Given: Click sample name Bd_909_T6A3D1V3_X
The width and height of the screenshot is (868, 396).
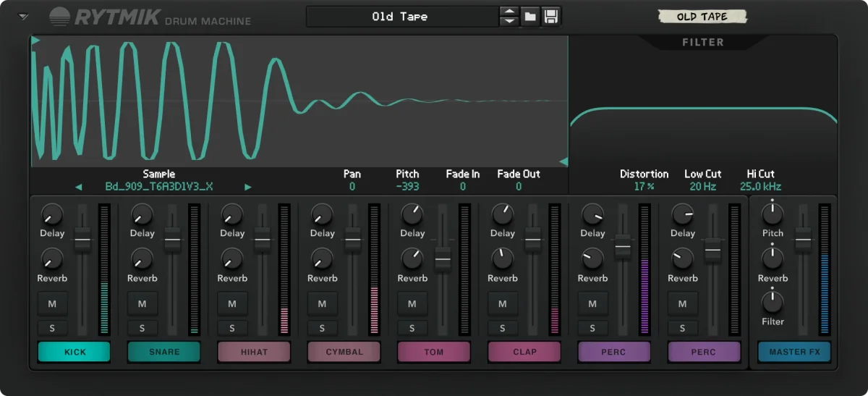Looking at the screenshot, I should click(159, 187).
